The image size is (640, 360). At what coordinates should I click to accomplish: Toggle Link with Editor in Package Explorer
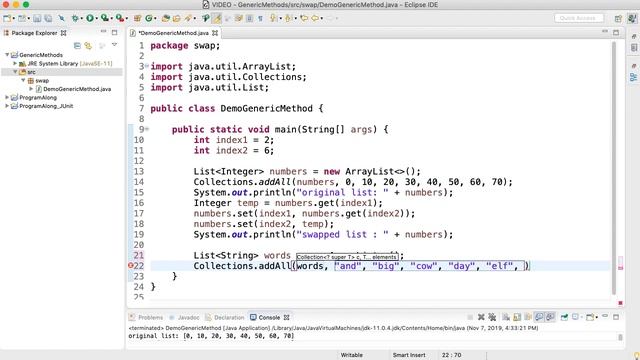[88, 45]
